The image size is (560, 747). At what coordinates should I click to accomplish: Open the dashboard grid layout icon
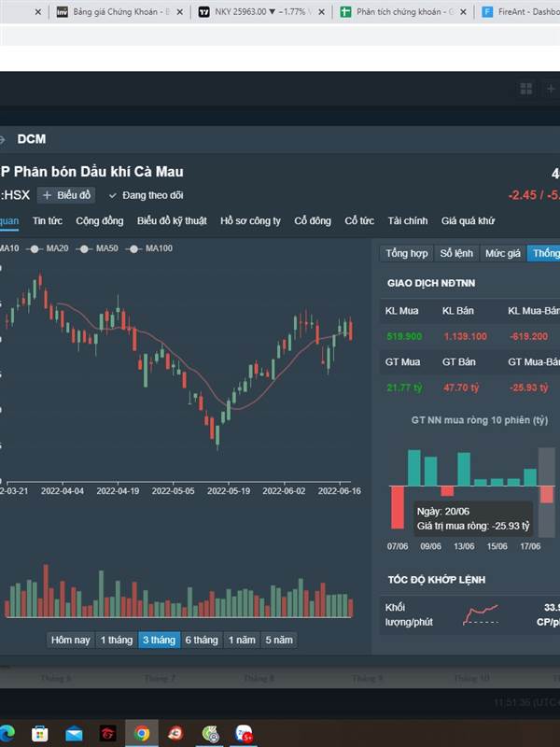click(x=526, y=89)
